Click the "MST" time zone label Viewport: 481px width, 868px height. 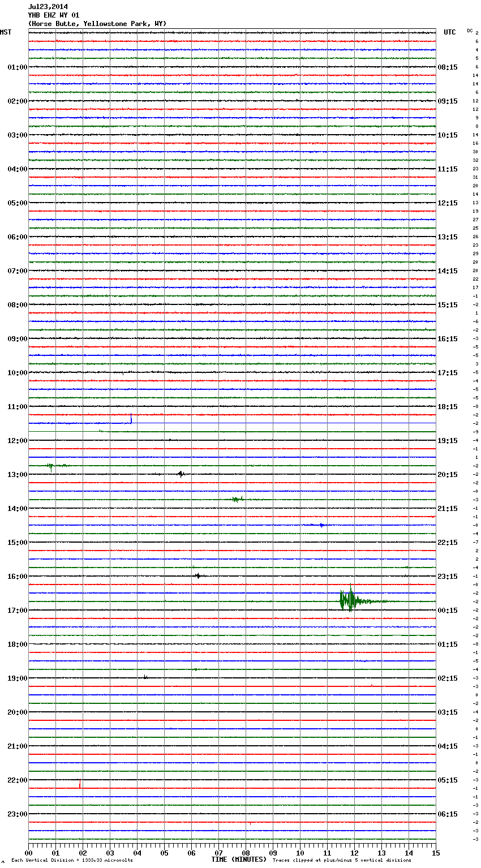(6, 32)
